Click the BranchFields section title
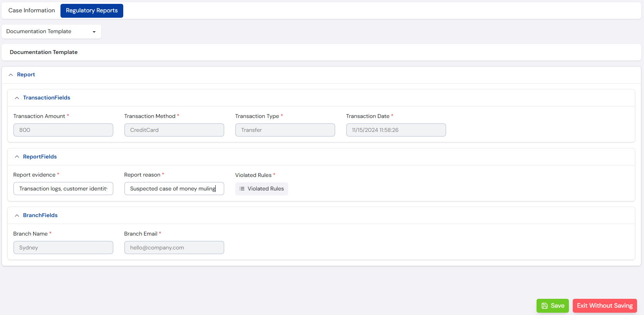 click(x=40, y=216)
